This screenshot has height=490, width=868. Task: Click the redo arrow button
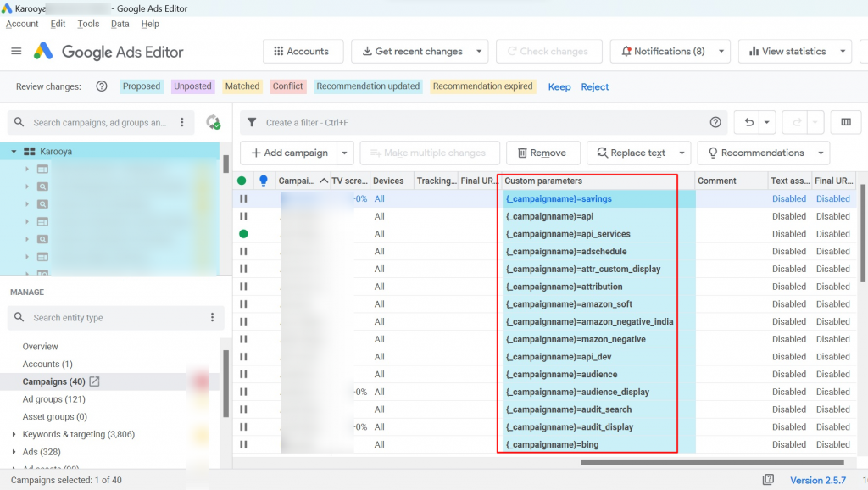click(797, 122)
